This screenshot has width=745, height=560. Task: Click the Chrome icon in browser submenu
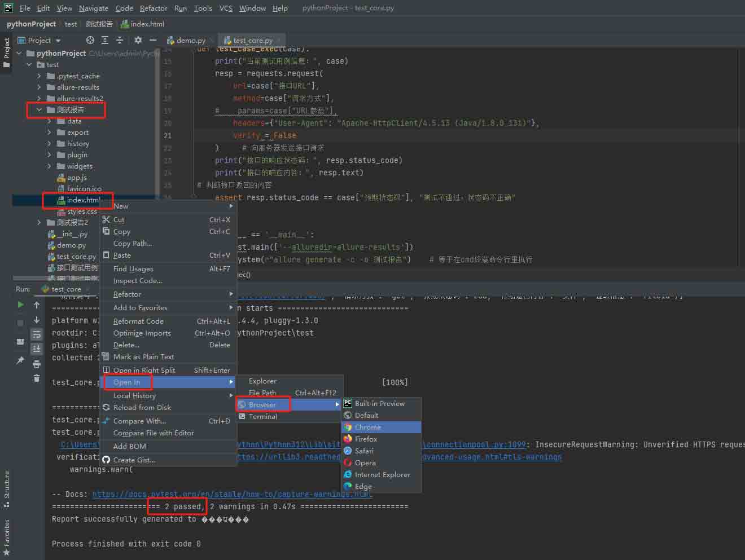(x=348, y=427)
